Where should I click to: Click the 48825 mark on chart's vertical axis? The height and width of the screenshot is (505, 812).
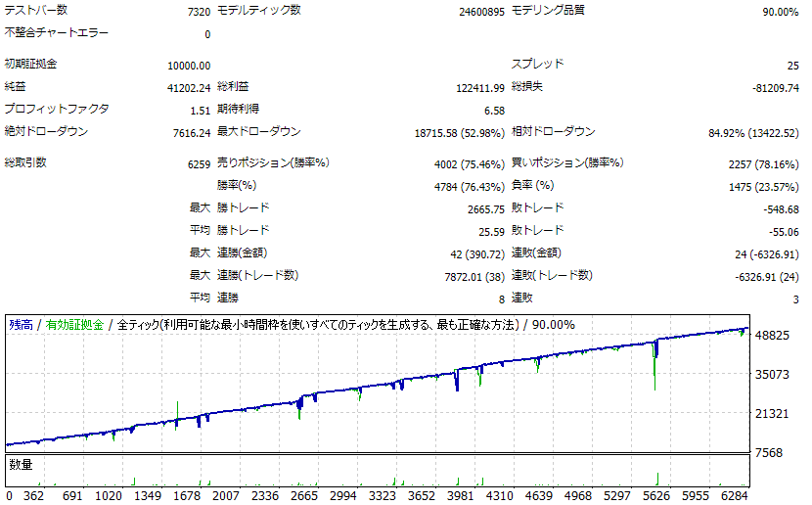[x=773, y=336]
